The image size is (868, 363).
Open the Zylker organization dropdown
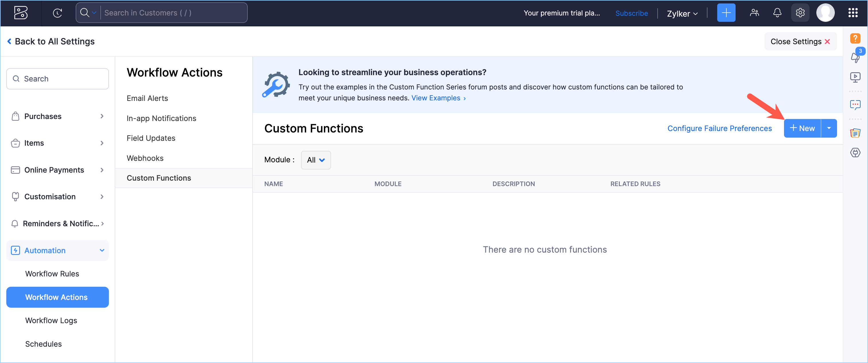tap(682, 13)
